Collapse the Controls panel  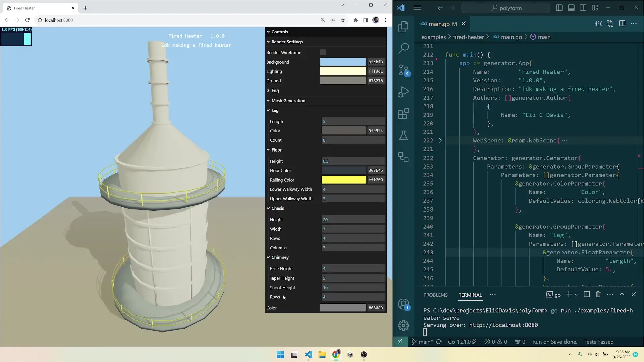[x=326, y=32]
